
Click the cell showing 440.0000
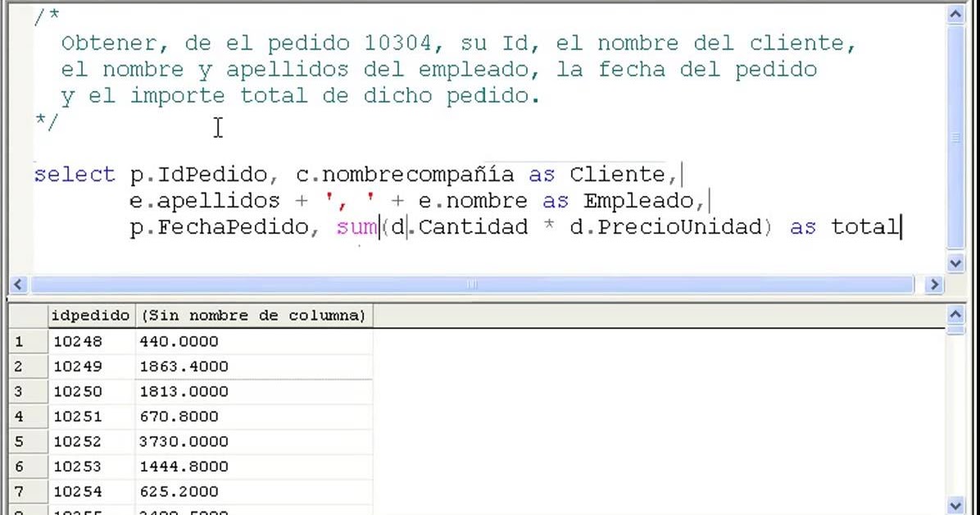pyautogui.click(x=188, y=341)
